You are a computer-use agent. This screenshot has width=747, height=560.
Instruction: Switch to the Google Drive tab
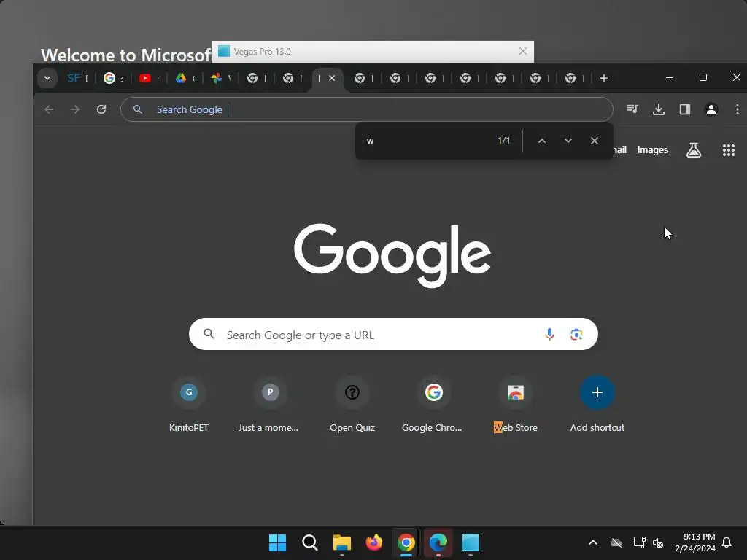185,78
